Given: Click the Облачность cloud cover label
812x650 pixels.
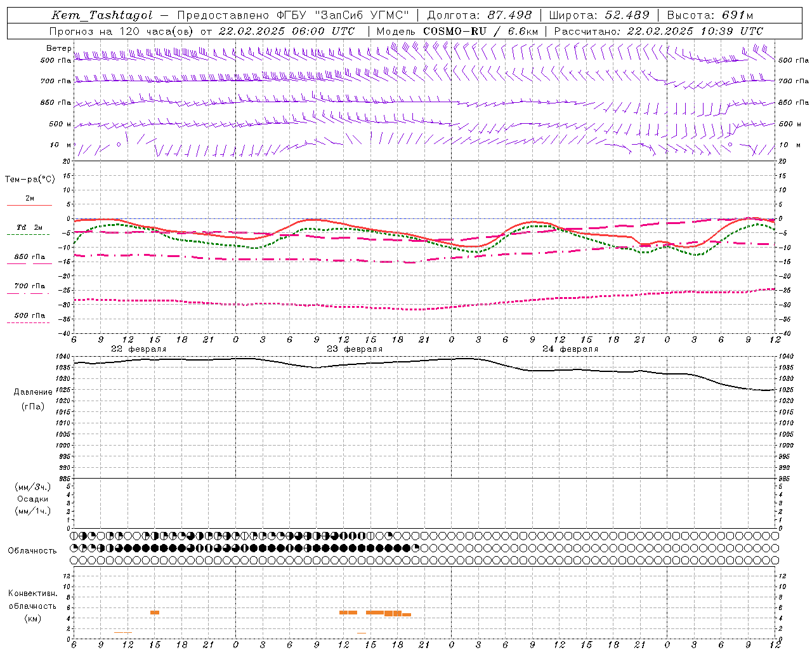Looking at the screenshot, I should [x=32, y=550].
